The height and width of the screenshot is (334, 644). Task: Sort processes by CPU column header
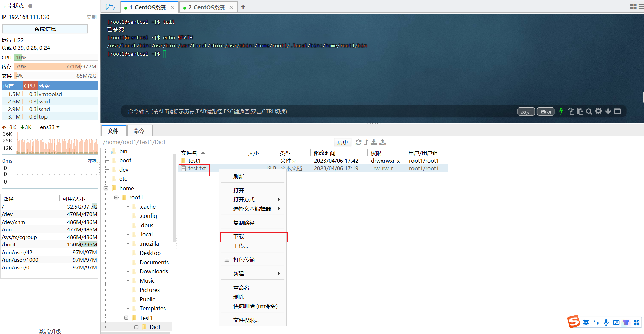click(30, 86)
